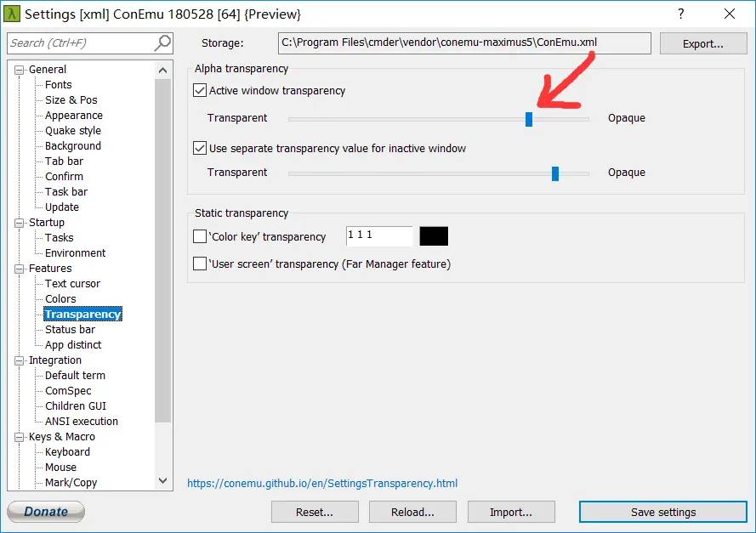The image size is (756, 533).
Task: Click Save settings button
Action: [663, 513]
